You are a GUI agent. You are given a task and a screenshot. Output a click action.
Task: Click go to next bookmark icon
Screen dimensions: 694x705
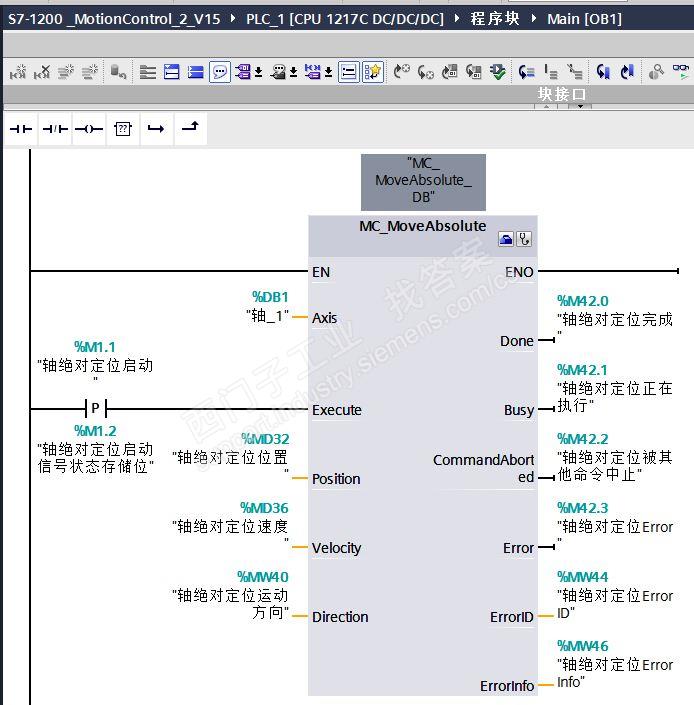627,72
